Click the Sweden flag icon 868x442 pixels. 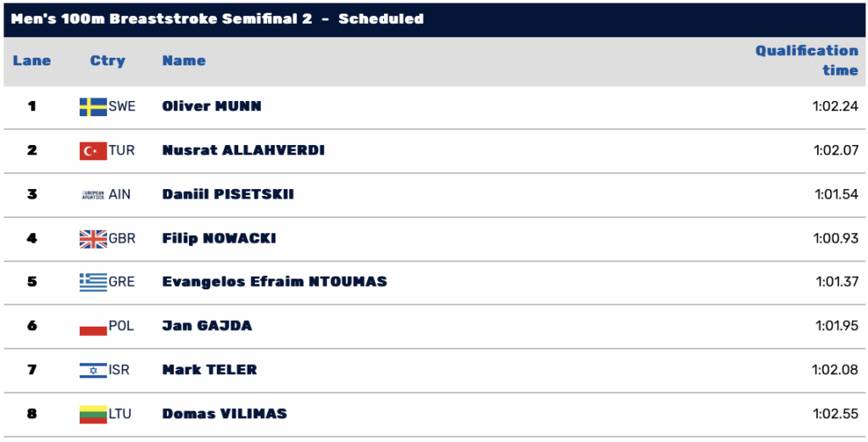coord(93,107)
